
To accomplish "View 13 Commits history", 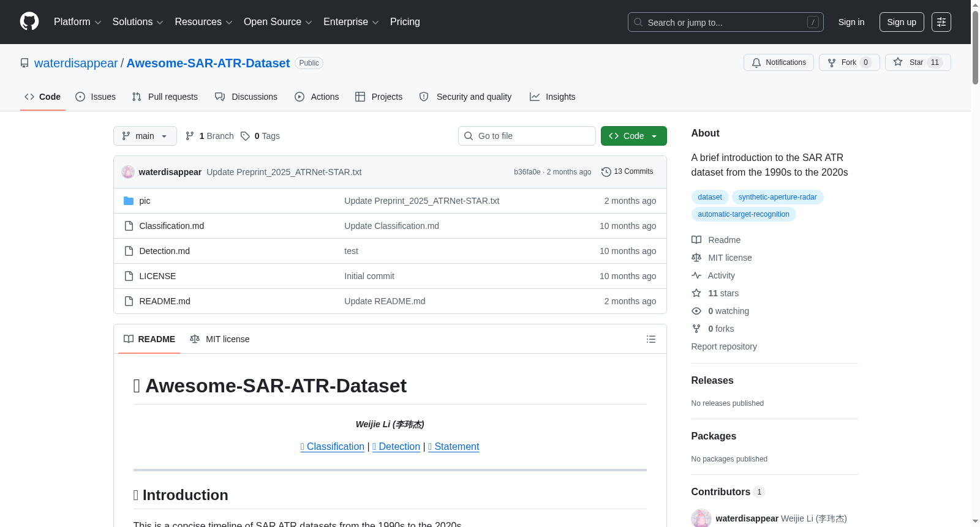I will [x=627, y=172].
